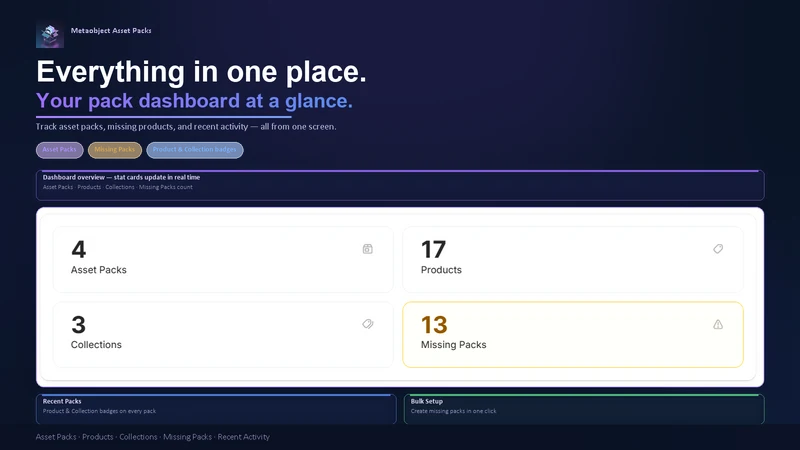The image size is (800, 450).
Task: Open the highlighted 13 Missing Packs card
Action: (x=573, y=335)
